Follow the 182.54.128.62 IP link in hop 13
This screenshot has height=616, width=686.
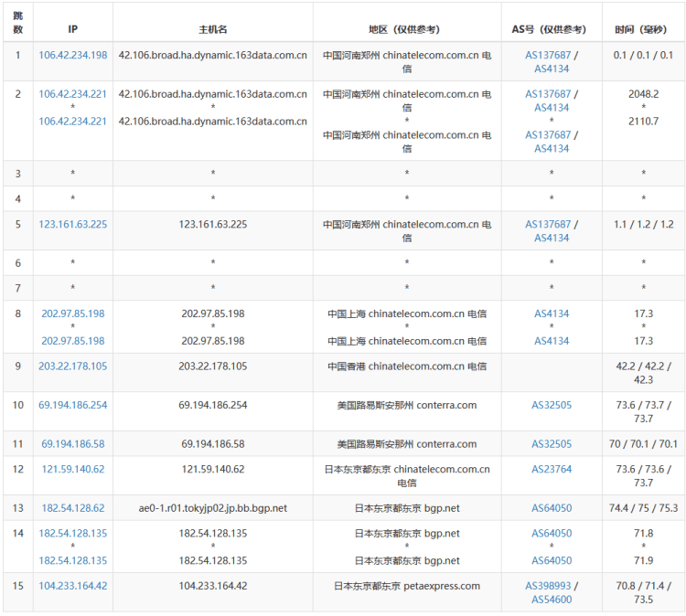pos(72,508)
